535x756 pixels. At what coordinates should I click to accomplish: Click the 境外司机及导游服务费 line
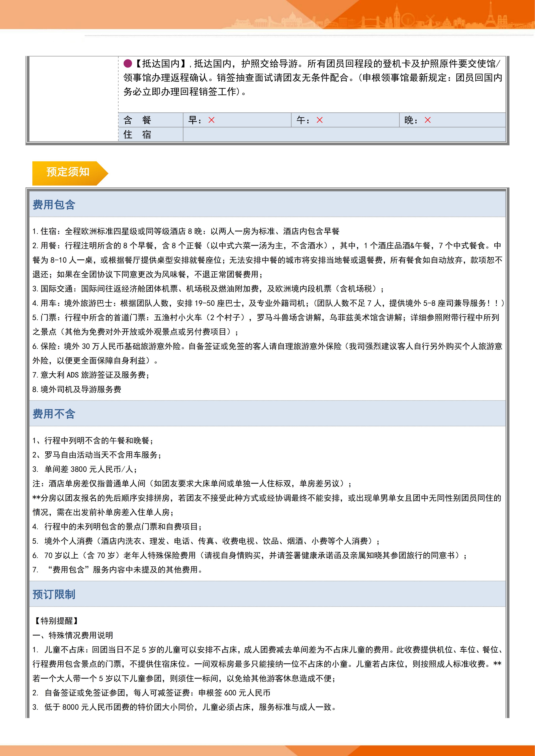click(x=77, y=389)
